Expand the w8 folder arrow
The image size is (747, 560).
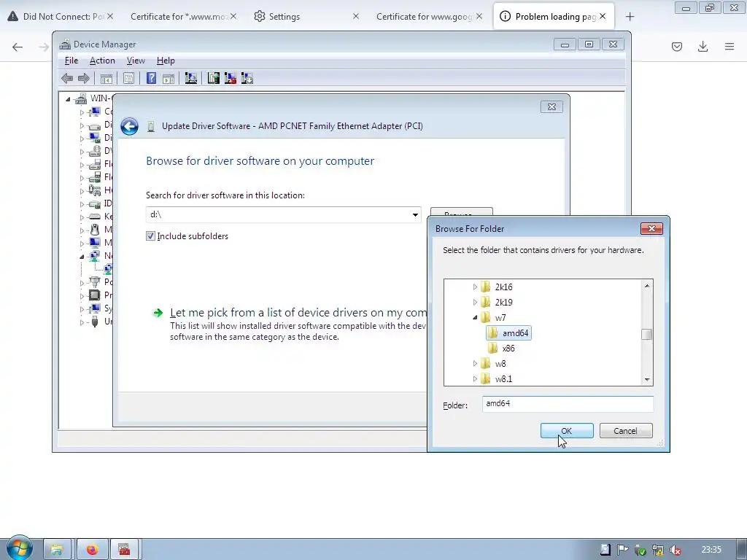(x=475, y=363)
